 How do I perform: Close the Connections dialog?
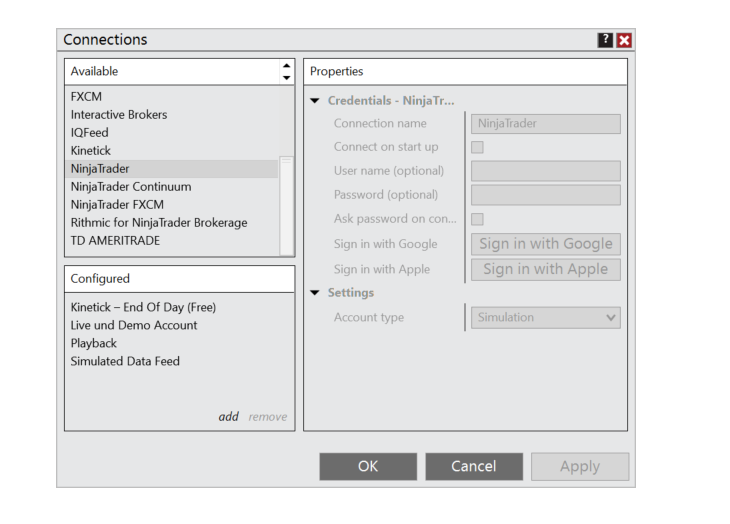pos(624,40)
